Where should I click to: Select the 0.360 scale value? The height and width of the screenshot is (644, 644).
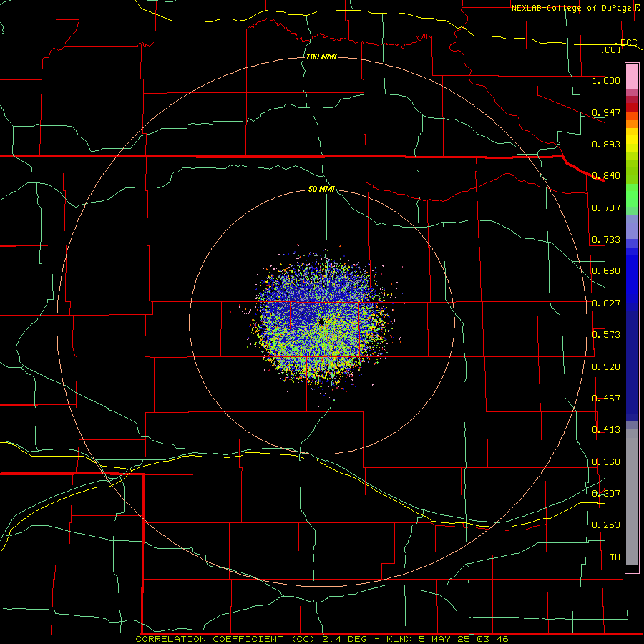point(606,462)
